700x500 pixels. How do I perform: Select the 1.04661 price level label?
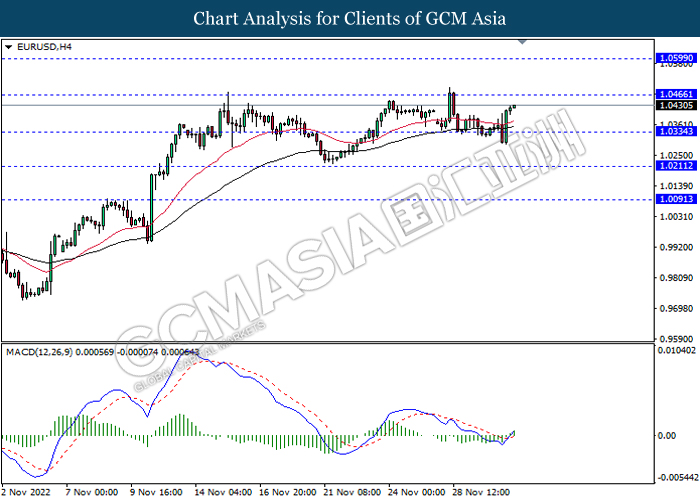click(x=676, y=94)
